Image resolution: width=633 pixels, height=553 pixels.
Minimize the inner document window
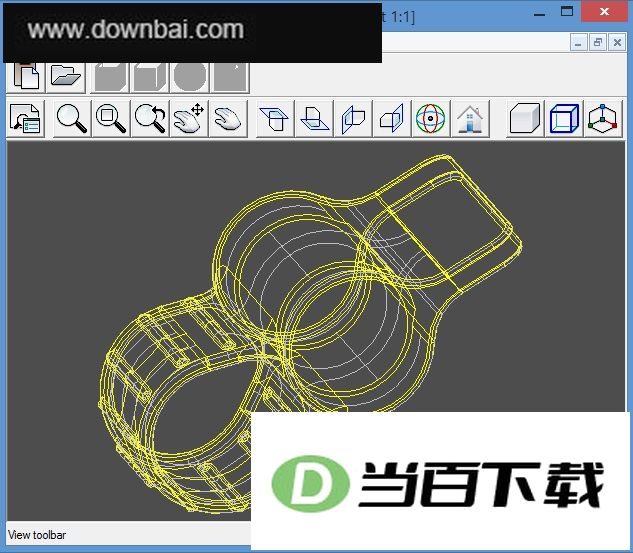coord(578,42)
